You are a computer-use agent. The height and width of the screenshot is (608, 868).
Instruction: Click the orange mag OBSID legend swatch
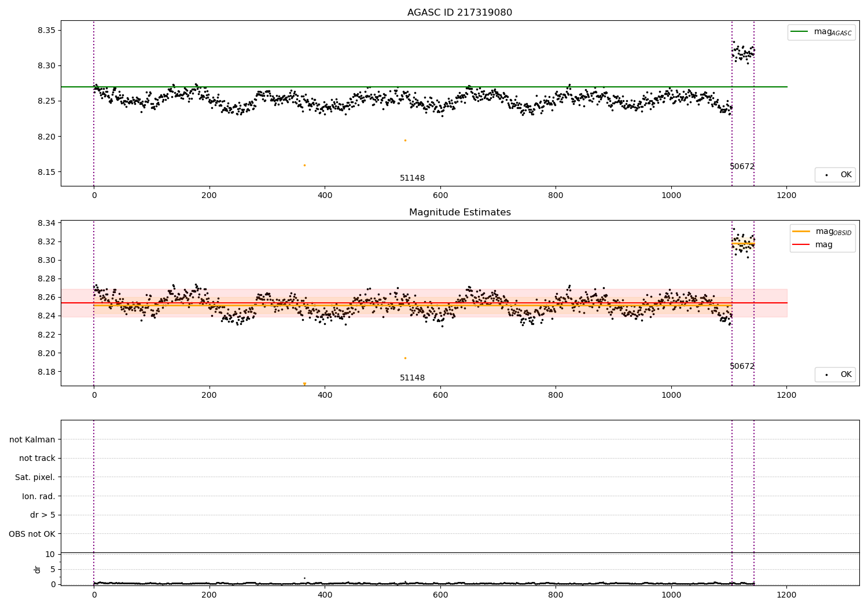pos(801,231)
